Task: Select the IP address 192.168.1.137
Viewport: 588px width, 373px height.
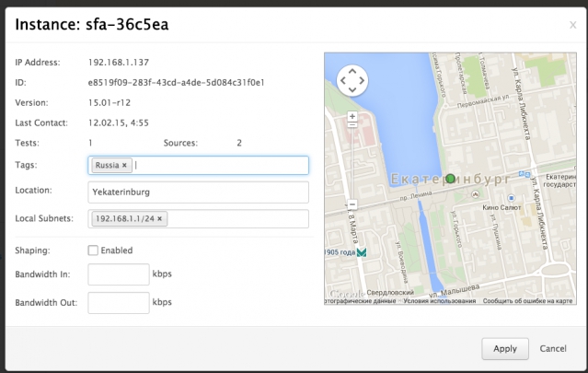Action: (x=119, y=63)
